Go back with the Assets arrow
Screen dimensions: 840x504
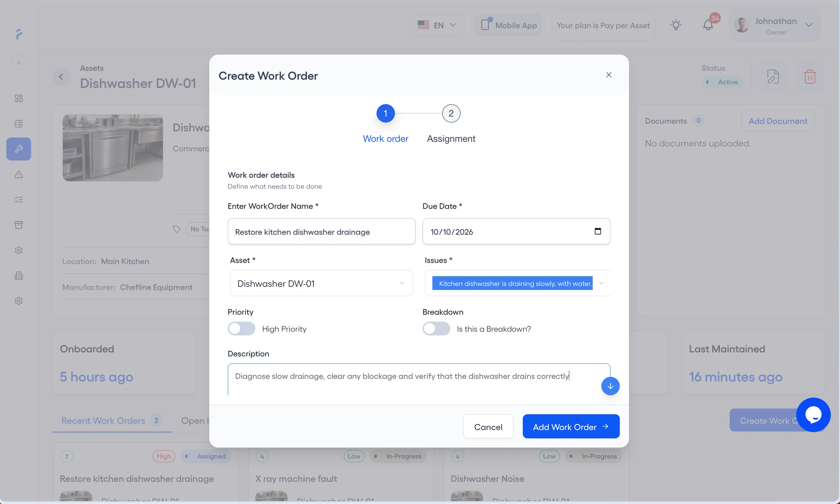coord(61,77)
